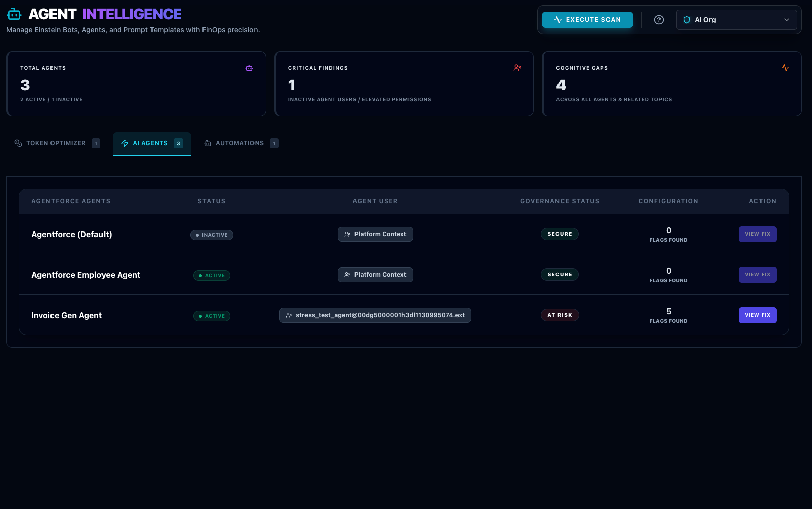Click the bot icon on Automations tab
812x509 pixels.
pyautogui.click(x=208, y=143)
